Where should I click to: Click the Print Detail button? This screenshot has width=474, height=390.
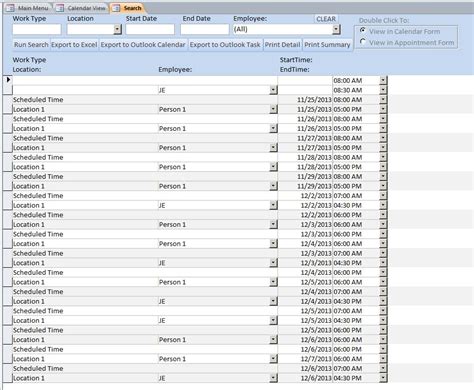pyautogui.click(x=282, y=45)
